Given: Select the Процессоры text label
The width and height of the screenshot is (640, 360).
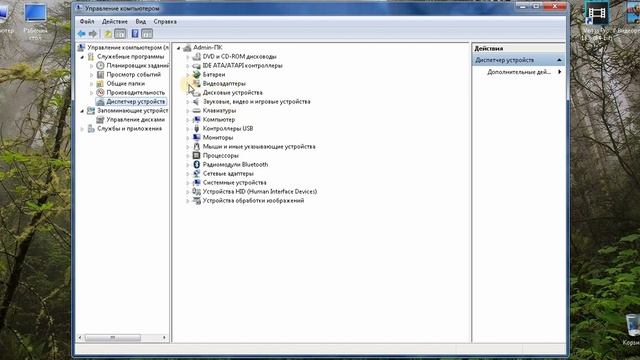Looking at the screenshot, I should pos(220,156).
